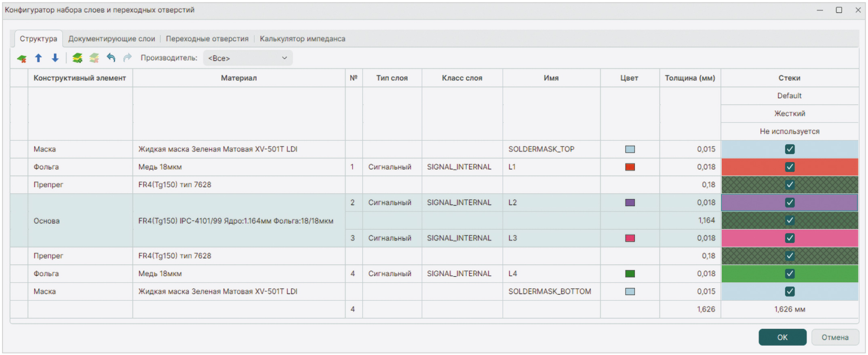Viewport: 868px width, 355px height.
Task: Close the configurator dialog window
Action: click(x=858, y=10)
